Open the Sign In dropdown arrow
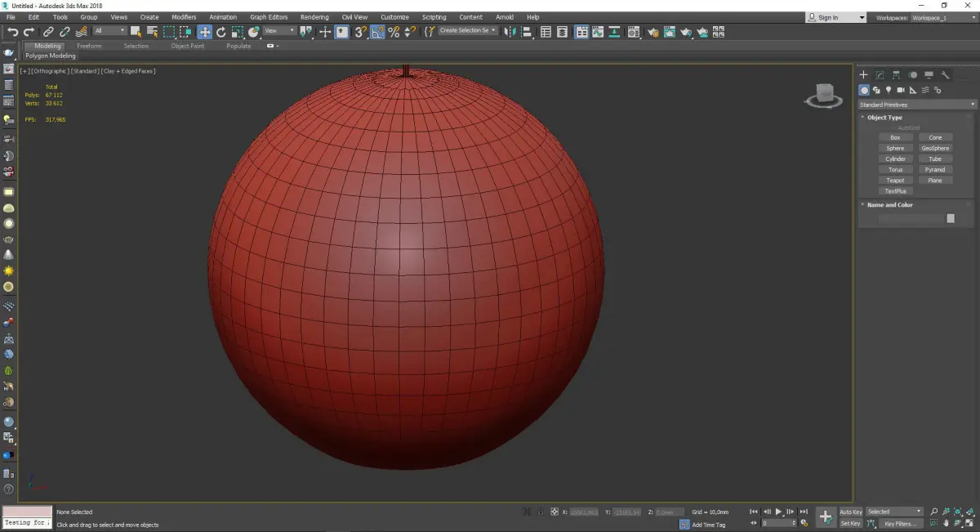 (862, 17)
